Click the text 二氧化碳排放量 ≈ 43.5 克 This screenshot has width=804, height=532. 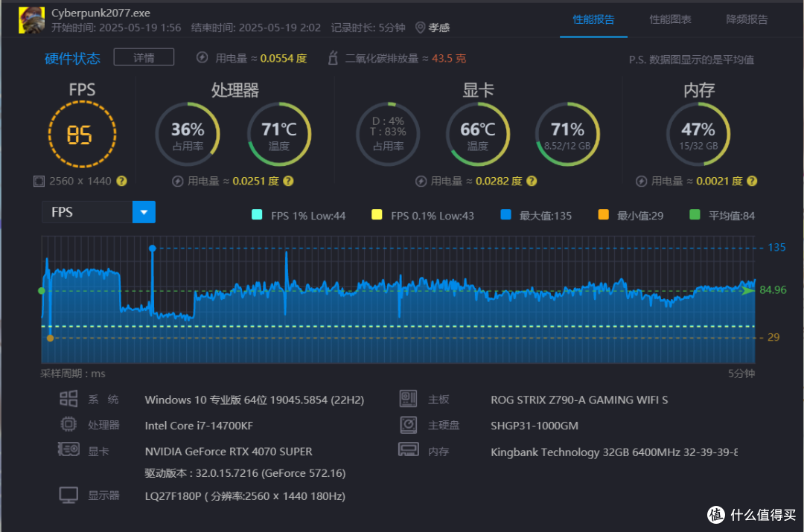coord(406,59)
